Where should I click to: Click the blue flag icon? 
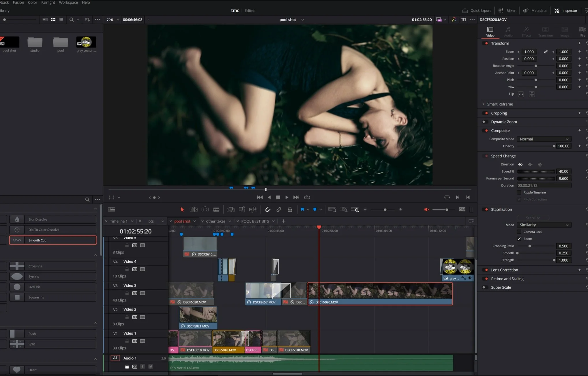coord(302,210)
